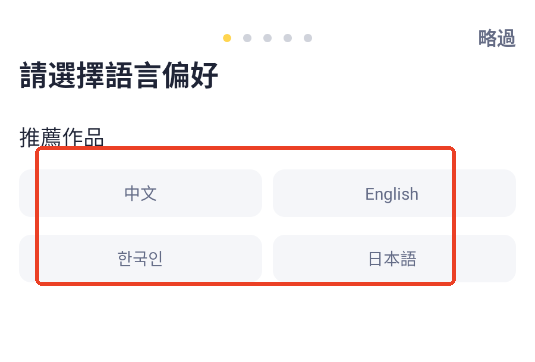The image size is (535, 362).
Task: Tap the English language button
Action: (x=394, y=193)
